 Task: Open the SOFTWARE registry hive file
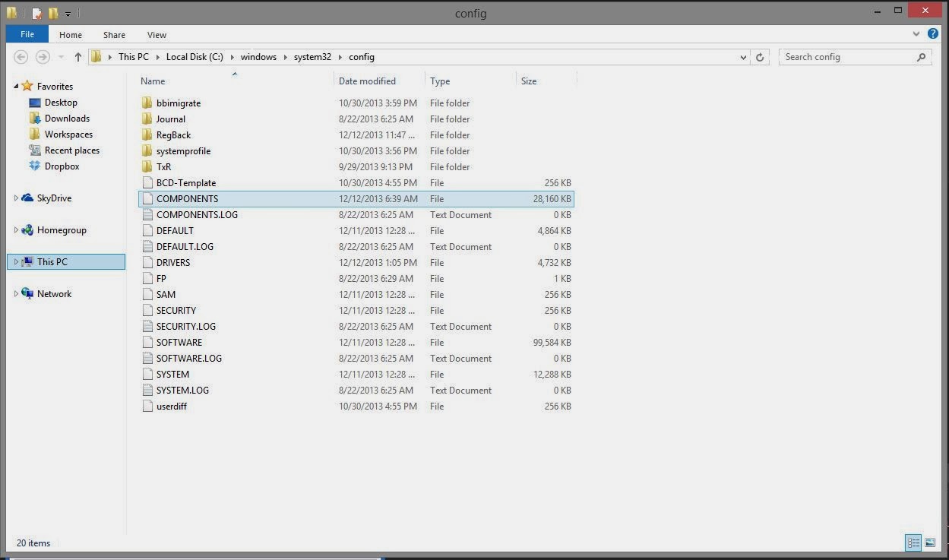click(x=179, y=342)
